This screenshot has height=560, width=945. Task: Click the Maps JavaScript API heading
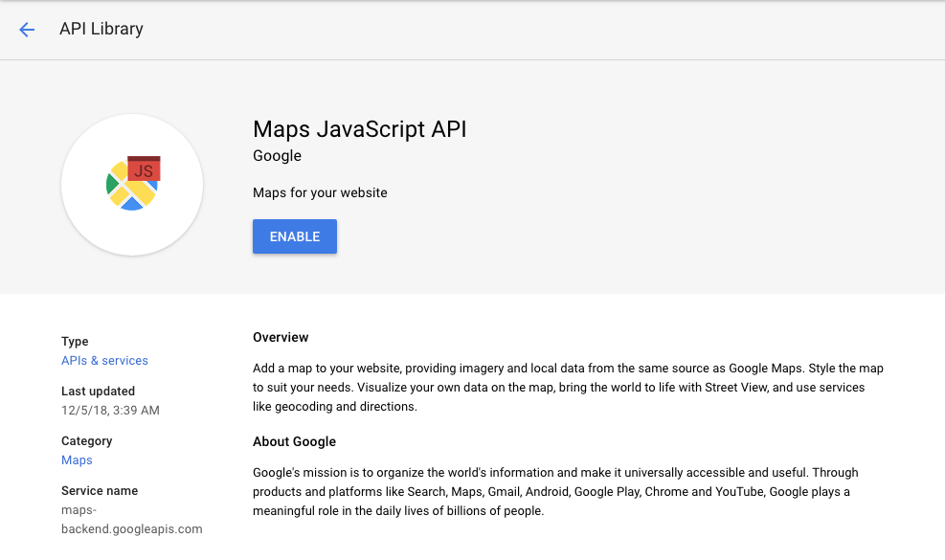(x=359, y=129)
